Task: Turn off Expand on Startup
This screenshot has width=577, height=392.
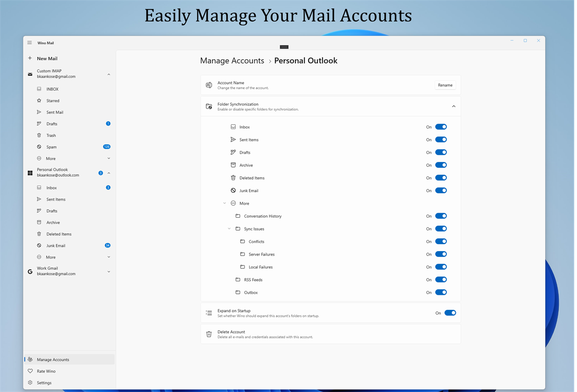Action: 450,312
